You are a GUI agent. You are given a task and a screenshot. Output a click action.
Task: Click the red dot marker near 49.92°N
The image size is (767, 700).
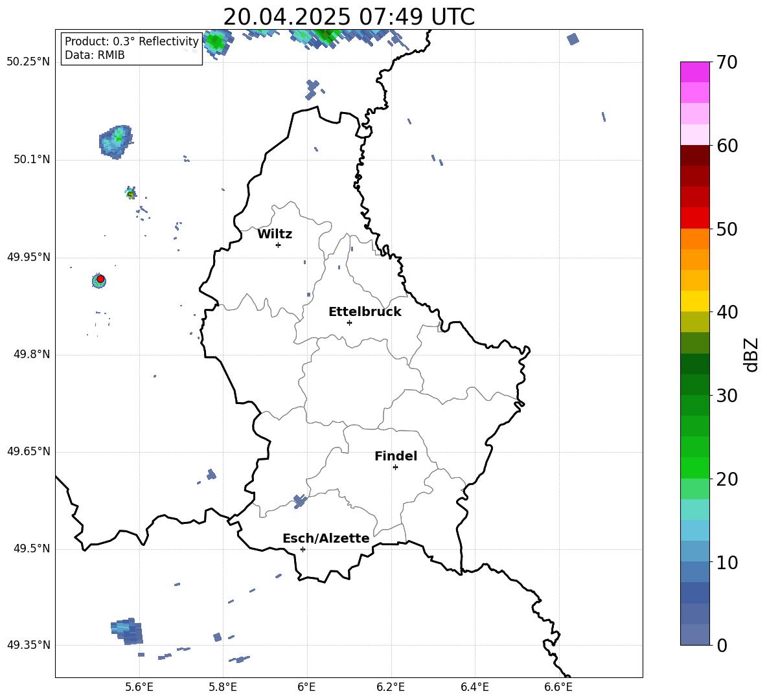point(100,279)
